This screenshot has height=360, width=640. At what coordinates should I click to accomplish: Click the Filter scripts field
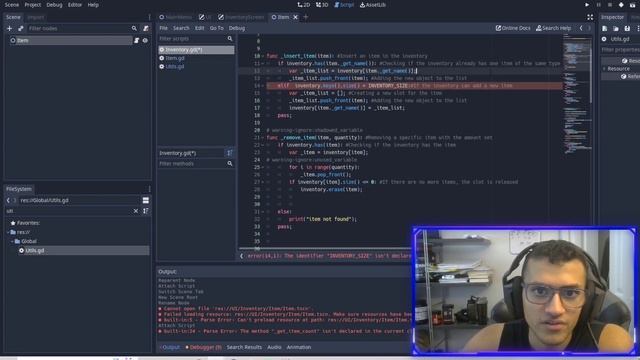196,38
